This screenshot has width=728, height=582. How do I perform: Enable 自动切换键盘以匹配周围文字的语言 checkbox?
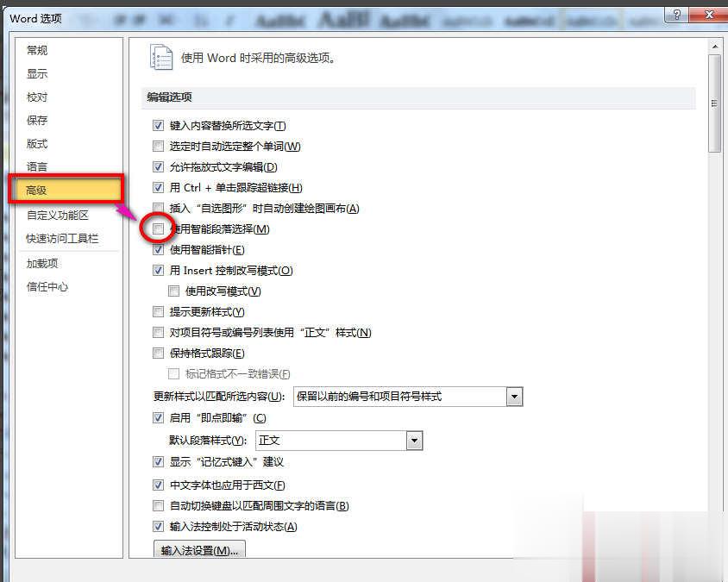tap(159, 505)
